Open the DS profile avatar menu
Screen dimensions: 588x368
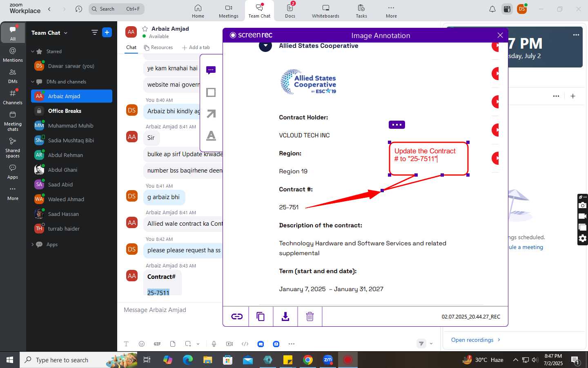[x=522, y=9]
